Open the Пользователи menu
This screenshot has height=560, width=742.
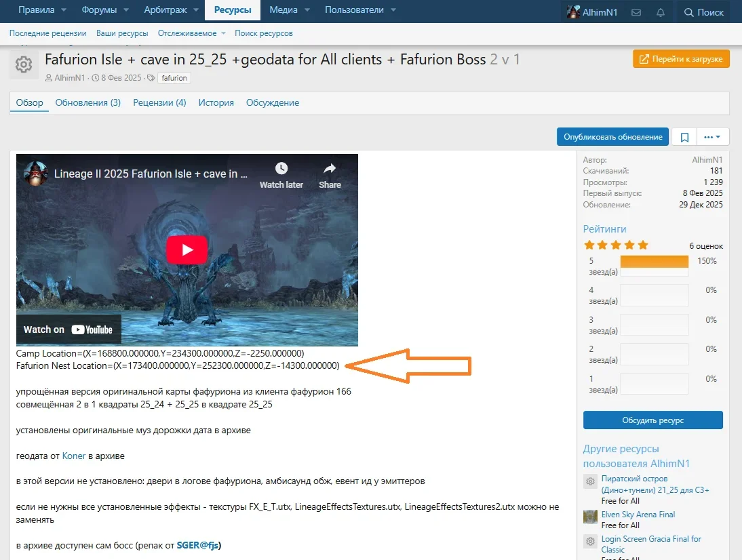coord(354,10)
